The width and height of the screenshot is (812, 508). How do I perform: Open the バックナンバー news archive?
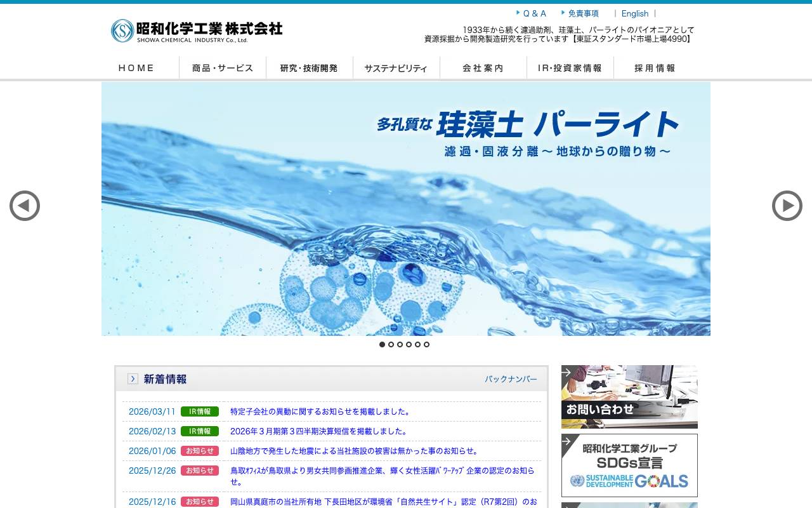[512, 379]
